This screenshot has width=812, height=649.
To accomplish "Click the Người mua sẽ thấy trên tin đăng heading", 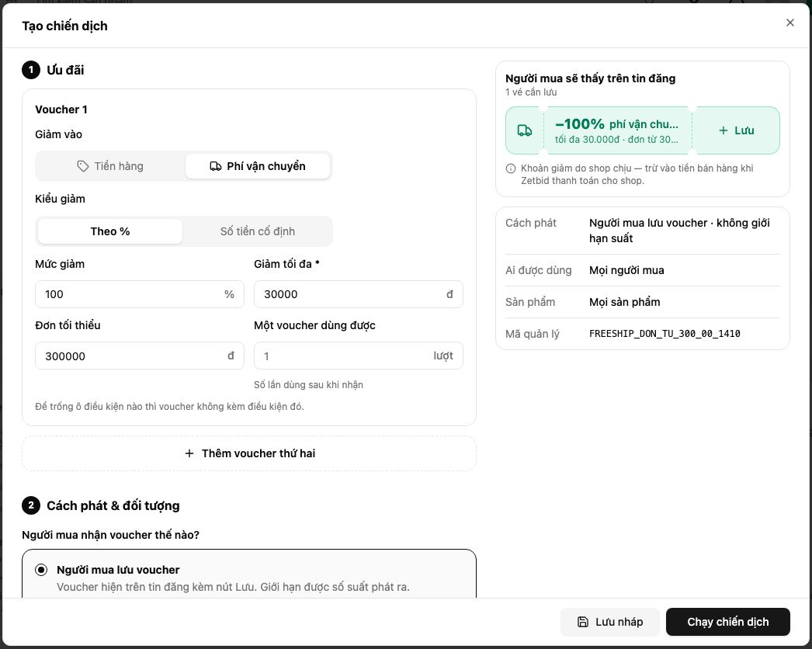I will tap(590, 78).
